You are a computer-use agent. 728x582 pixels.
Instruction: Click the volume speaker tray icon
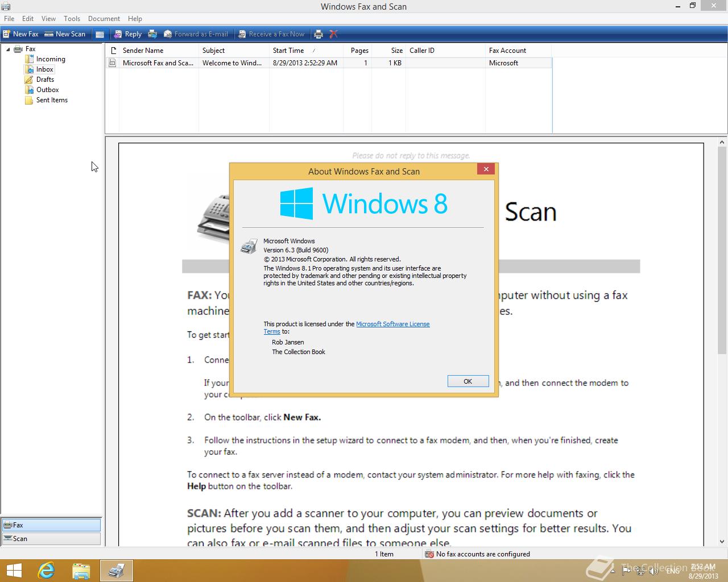pyautogui.click(x=654, y=571)
